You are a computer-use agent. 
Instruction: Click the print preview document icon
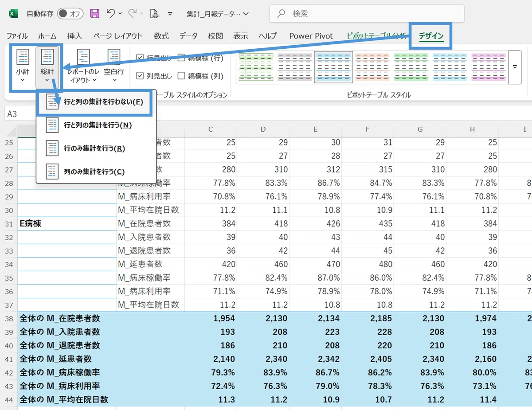(154, 14)
